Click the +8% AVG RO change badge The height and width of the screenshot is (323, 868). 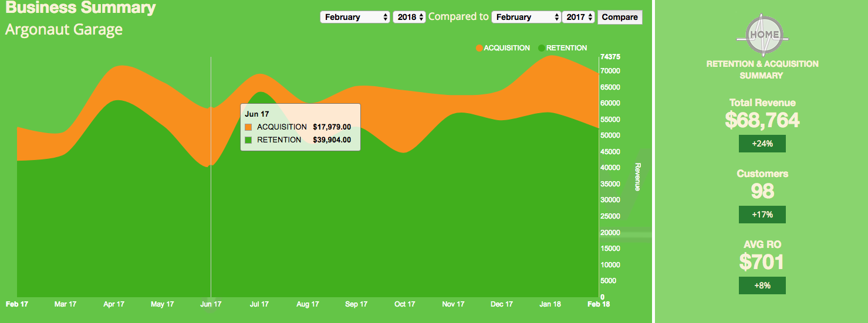click(762, 285)
